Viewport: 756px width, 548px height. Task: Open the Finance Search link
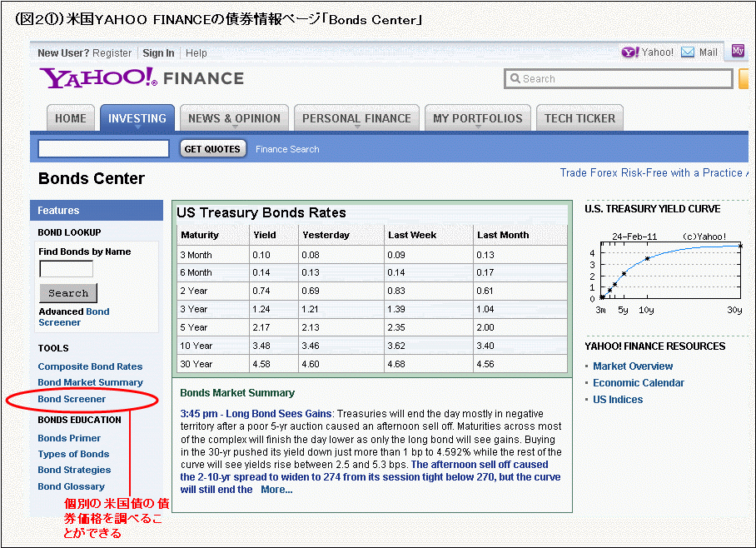[287, 149]
